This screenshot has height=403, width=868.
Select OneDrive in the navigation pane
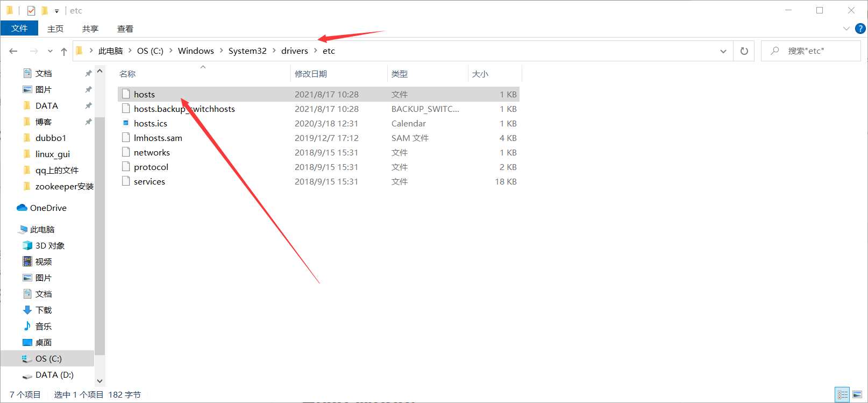(48, 208)
